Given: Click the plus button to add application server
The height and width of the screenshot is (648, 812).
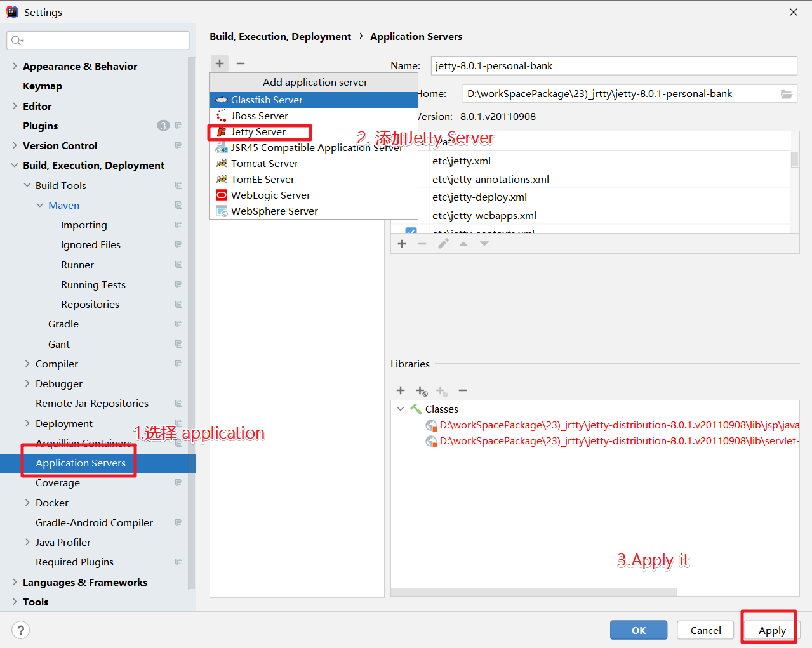Looking at the screenshot, I should click(x=220, y=63).
